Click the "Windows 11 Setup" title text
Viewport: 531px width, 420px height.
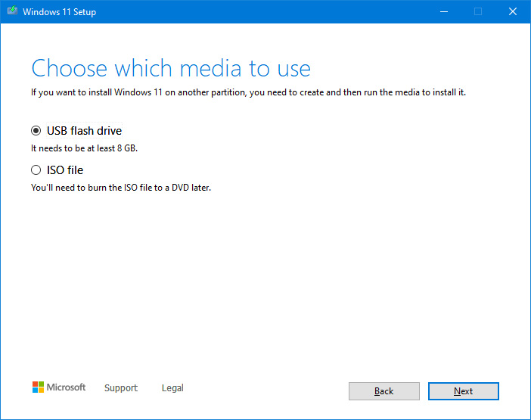click(59, 12)
